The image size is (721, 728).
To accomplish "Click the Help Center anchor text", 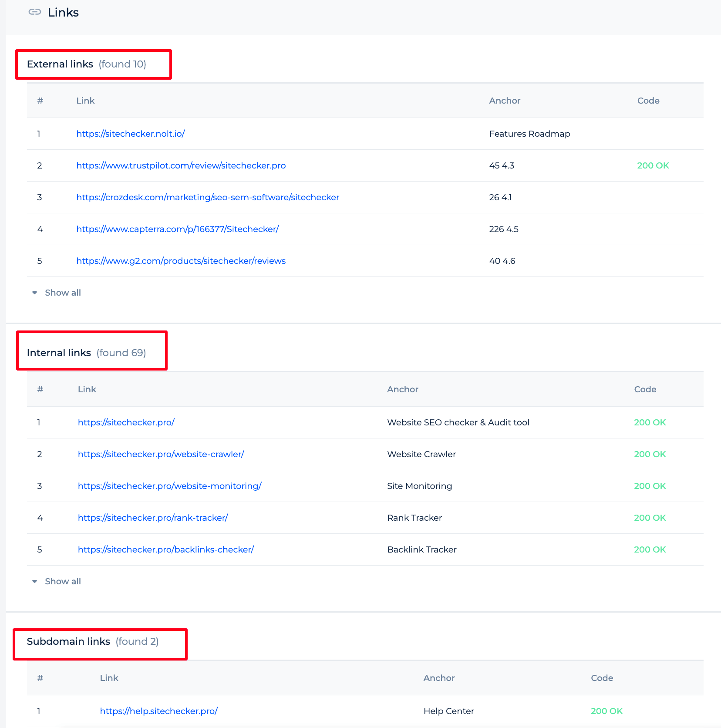I will [449, 711].
